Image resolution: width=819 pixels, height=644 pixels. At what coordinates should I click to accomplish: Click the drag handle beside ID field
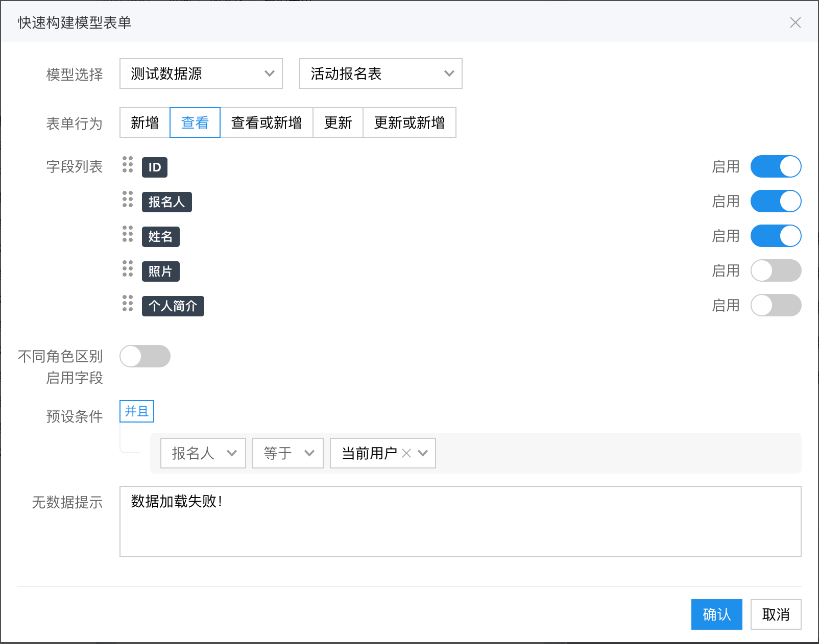[x=128, y=164]
